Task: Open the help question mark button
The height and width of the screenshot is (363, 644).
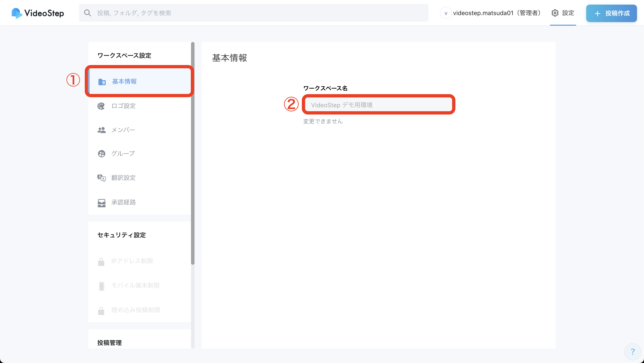Action: point(633,352)
